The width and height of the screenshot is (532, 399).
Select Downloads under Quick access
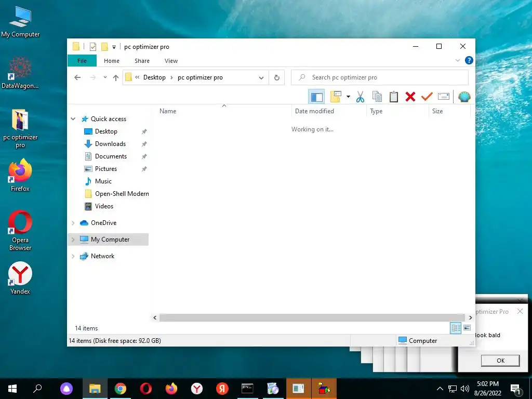pyautogui.click(x=110, y=144)
